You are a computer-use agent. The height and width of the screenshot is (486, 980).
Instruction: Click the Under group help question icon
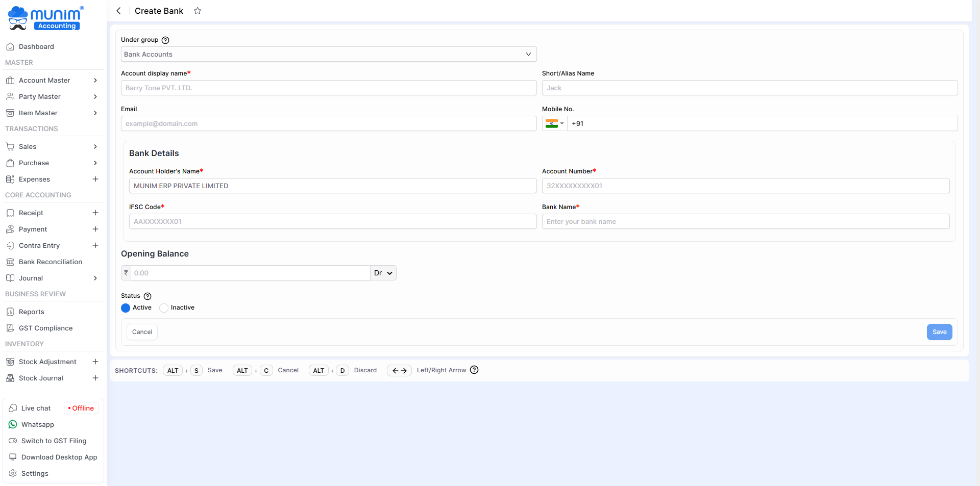[165, 40]
